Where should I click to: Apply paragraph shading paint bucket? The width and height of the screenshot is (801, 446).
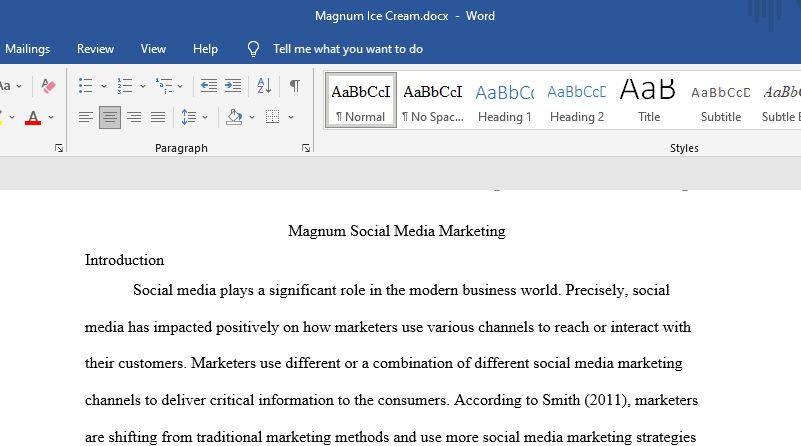[234, 118]
